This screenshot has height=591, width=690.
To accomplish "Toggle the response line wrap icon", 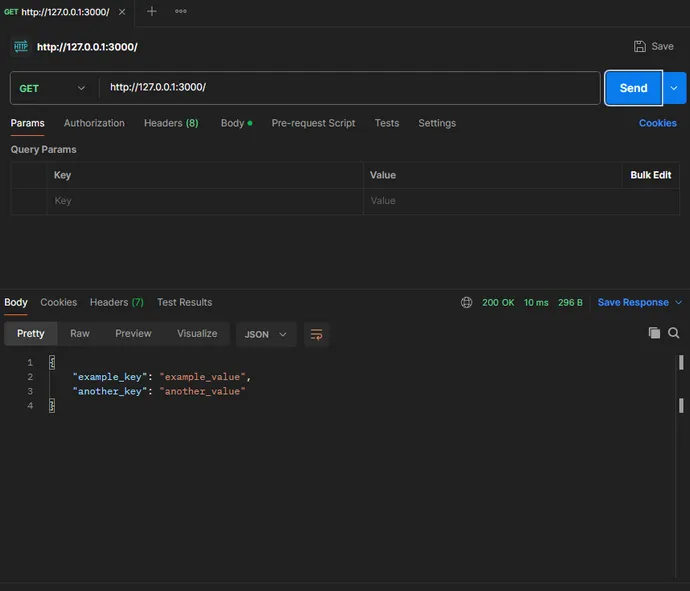I will 316,334.
